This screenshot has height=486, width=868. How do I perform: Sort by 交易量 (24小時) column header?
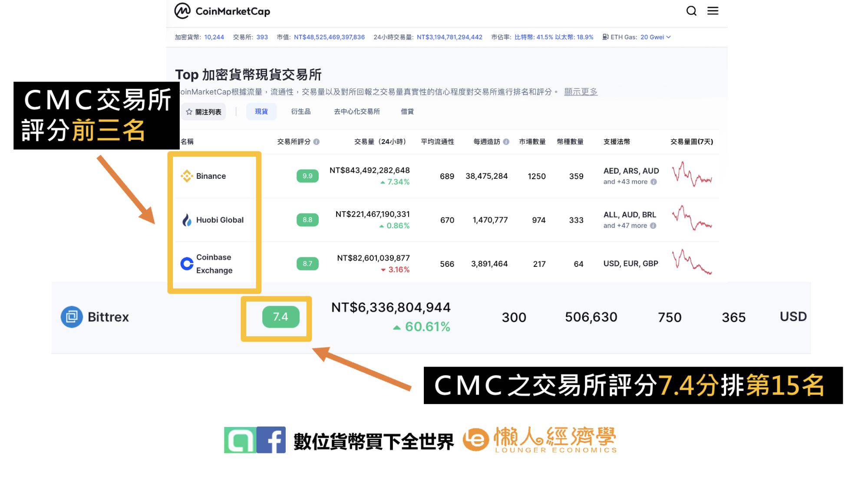pyautogui.click(x=380, y=142)
